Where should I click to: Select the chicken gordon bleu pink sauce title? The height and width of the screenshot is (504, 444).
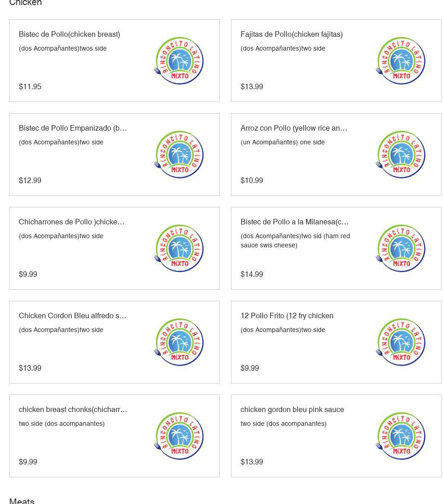[292, 410]
